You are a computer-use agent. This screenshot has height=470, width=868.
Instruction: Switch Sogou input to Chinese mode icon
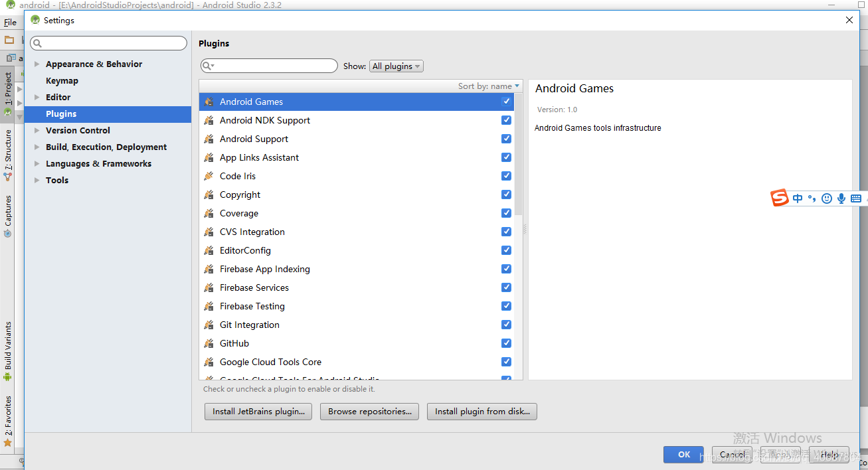[x=798, y=198]
